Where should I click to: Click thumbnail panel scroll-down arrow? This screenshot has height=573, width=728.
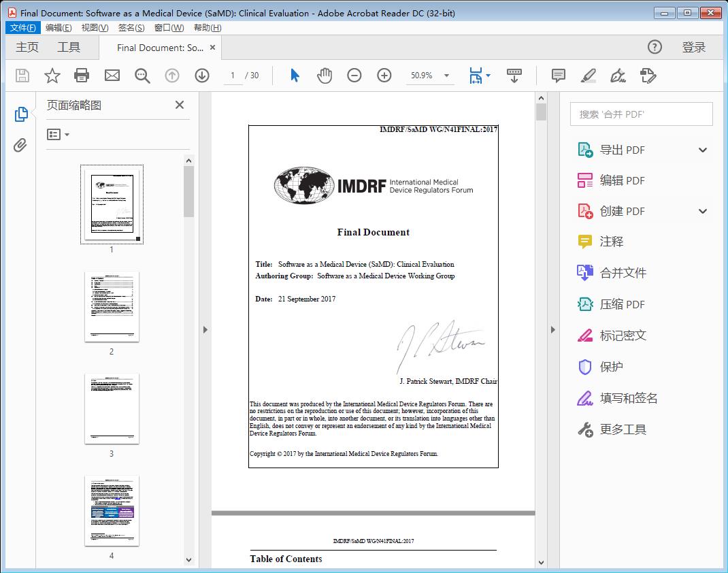[188, 560]
